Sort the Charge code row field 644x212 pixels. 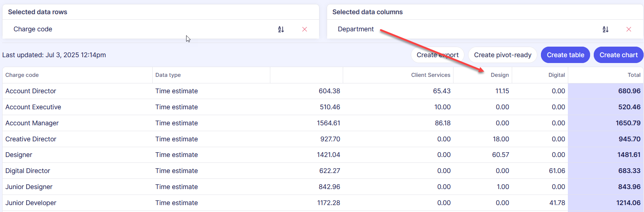(281, 29)
